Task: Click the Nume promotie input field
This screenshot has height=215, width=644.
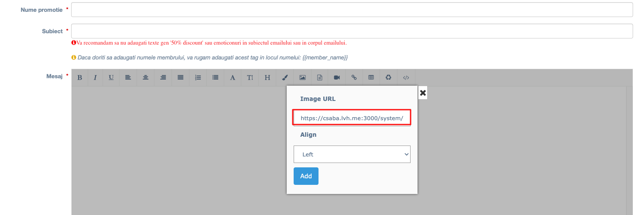Action: [352, 10]
